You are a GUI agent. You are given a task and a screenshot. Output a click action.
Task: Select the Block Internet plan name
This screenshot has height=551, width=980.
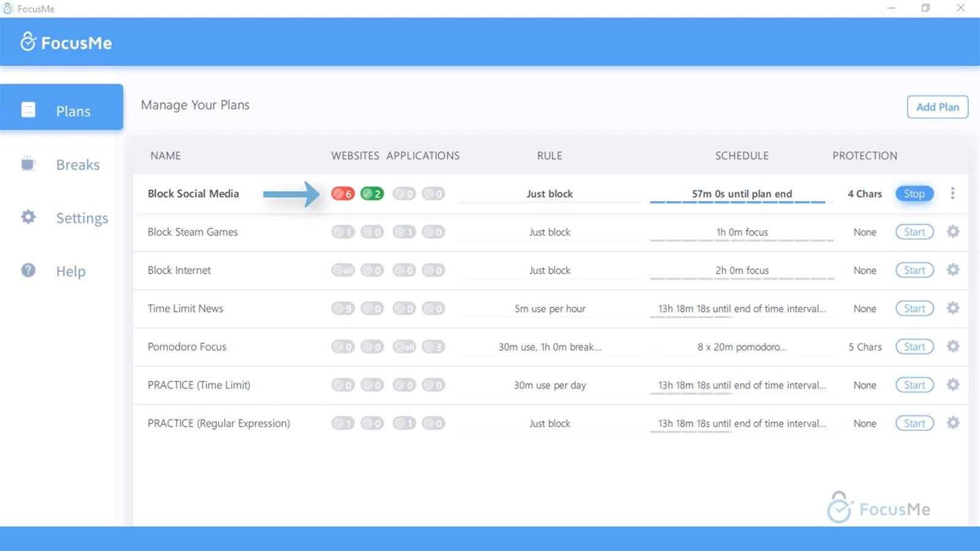[x=179, y=270]
